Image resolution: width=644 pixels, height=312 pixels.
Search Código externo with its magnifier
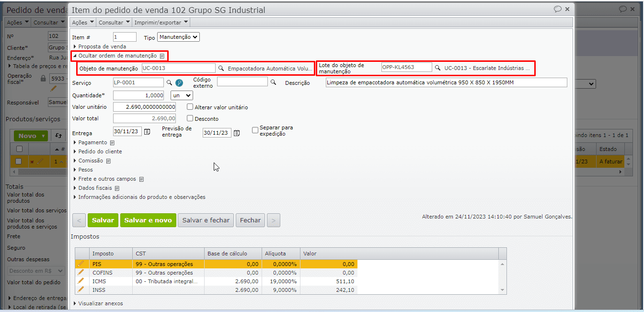click(x=273, y=82)
